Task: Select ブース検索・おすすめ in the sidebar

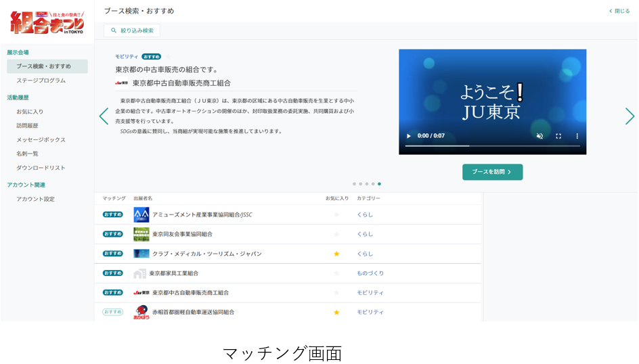Action: (47, 66)
